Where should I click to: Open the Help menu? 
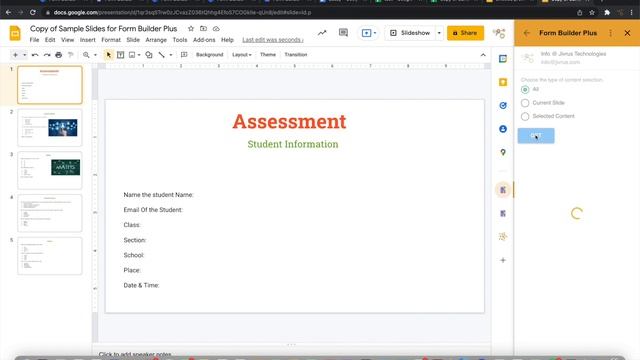(227, 40)
